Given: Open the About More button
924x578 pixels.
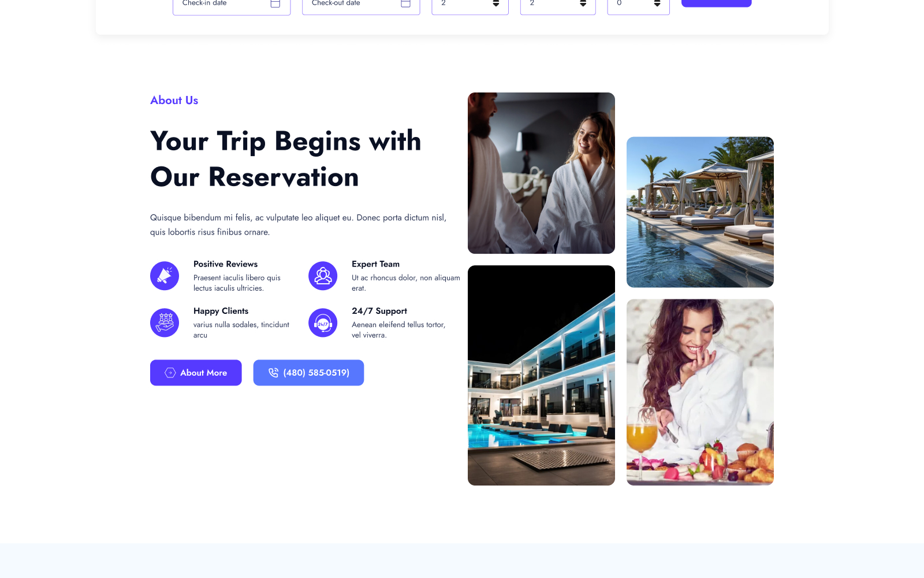Looking at the screenshot, I should click(196, 373).
